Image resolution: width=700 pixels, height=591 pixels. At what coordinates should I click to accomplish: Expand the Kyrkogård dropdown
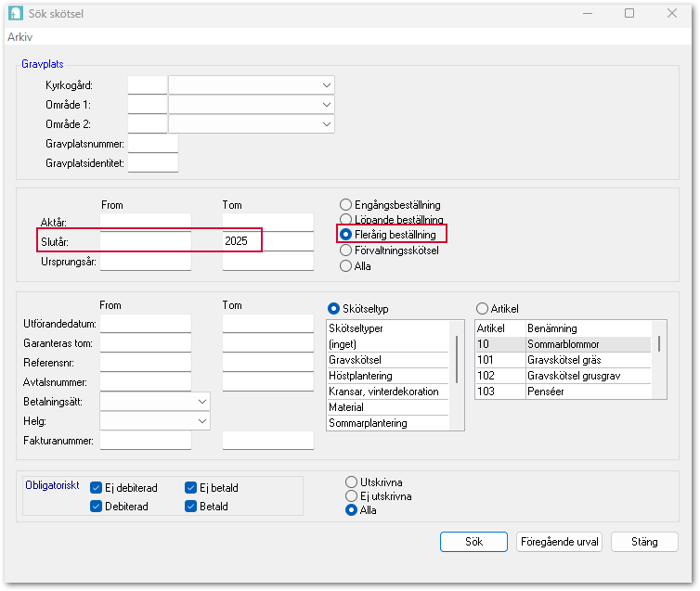(326, 85)
